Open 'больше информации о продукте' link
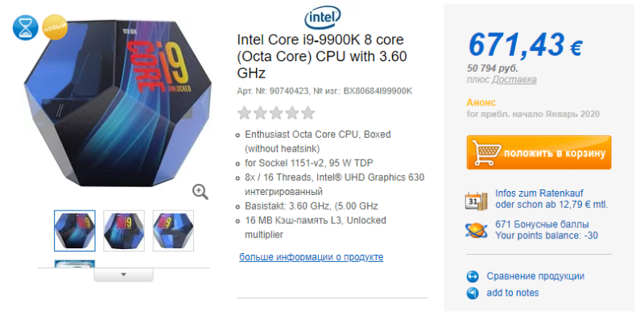Image resolution: width=644 pixels, height=316 pixels. 312,257
